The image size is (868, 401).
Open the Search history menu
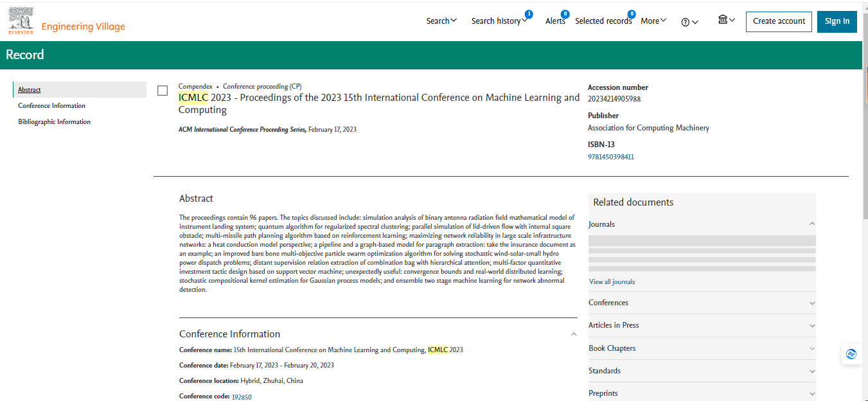499,21
